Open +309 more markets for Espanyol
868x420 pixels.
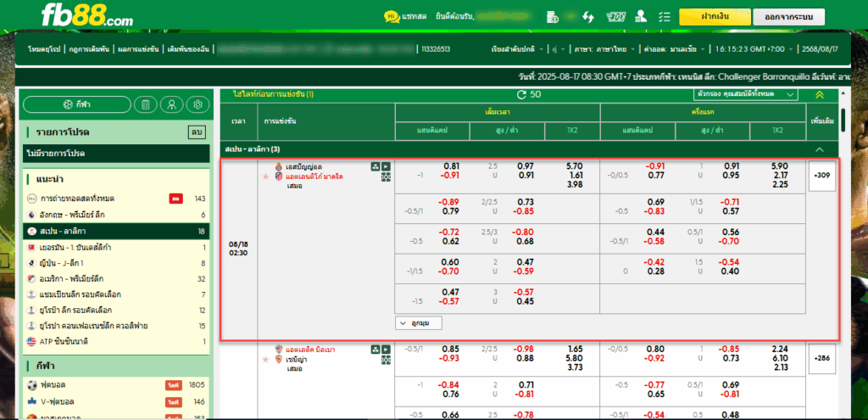(x=821, y=176)
